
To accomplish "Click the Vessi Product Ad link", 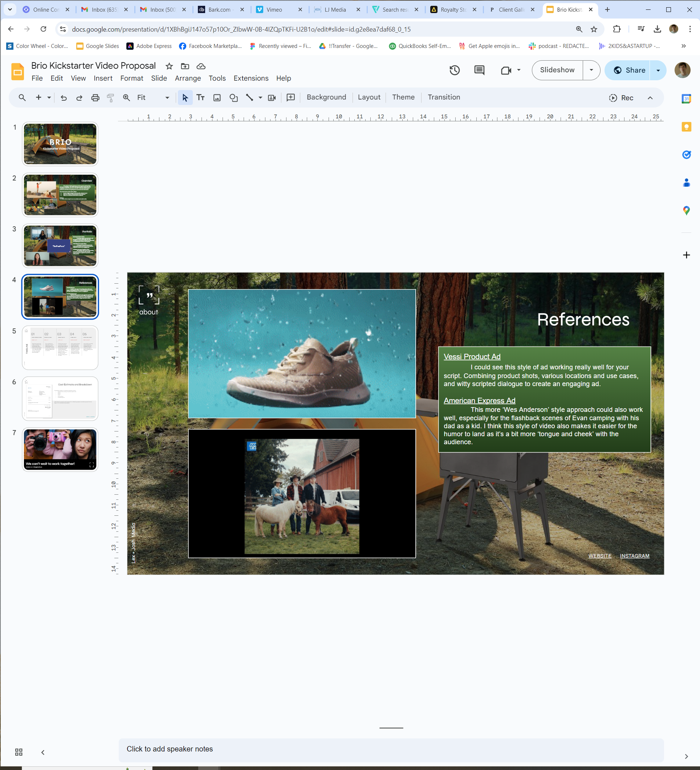I will pos(472,356).
